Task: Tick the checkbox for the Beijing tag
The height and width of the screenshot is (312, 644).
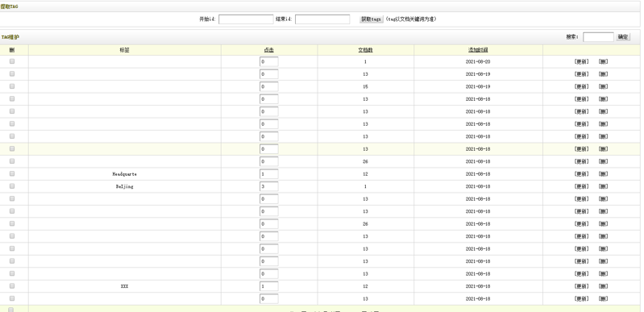Action: click(x=12, y=185)
